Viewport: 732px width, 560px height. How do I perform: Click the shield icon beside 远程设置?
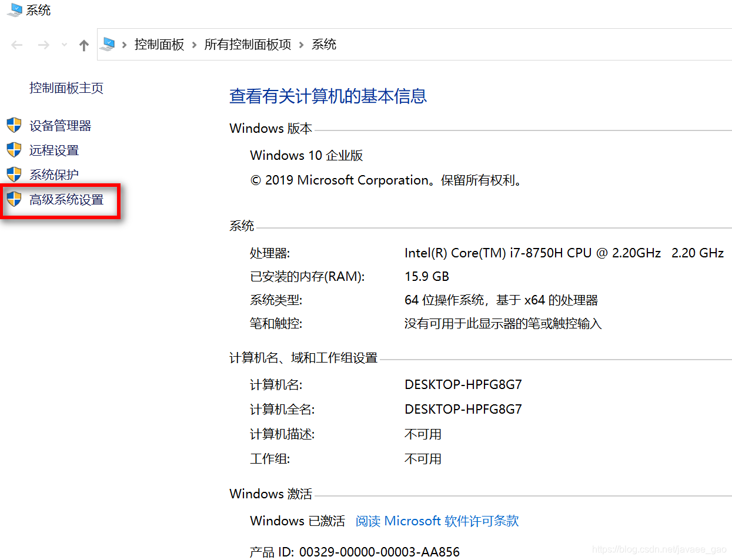coord(14,150)
